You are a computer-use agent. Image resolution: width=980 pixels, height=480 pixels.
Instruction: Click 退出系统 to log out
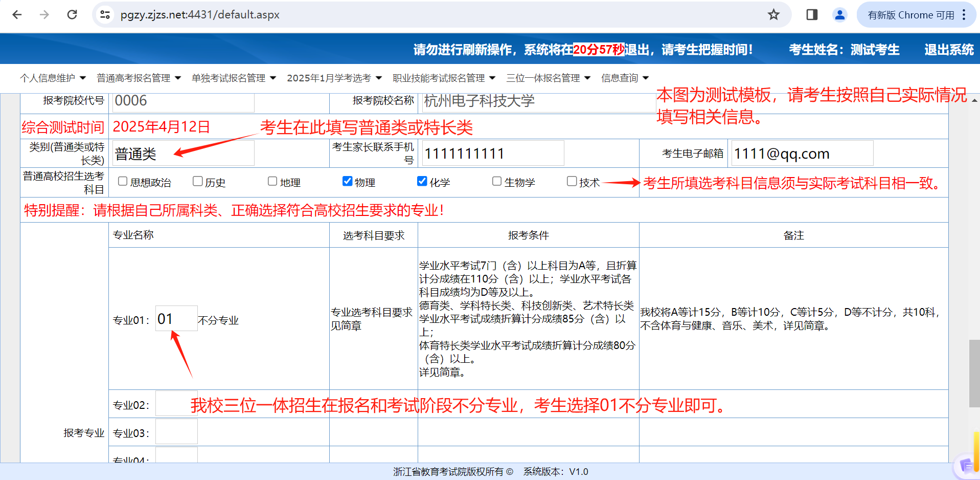949,50
